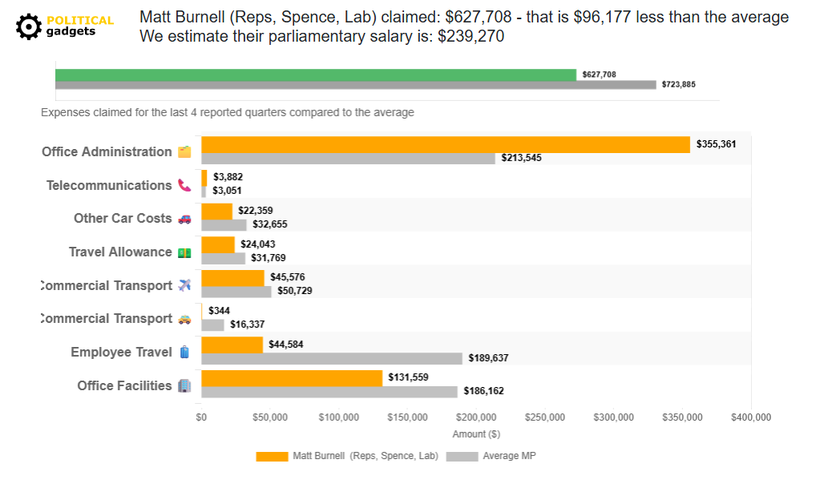Viewport: 824px width, 504px height.
Task: Click the expenses last 4 quarters caption
Action: [228, 112]
